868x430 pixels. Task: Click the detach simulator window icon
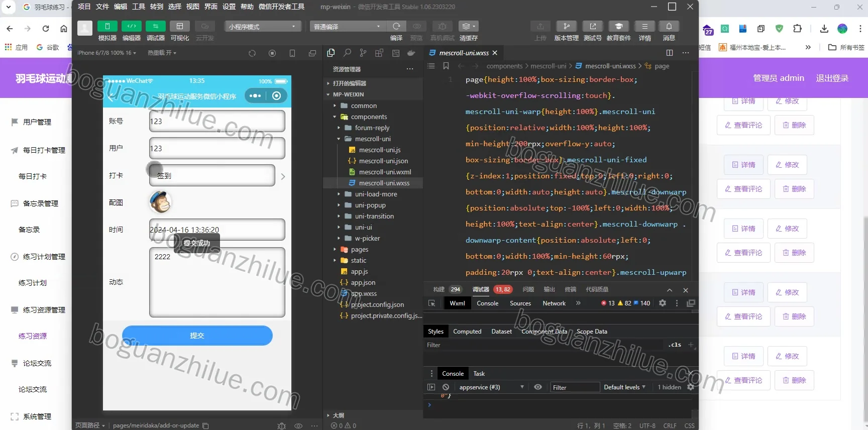(x=312, y=53)
